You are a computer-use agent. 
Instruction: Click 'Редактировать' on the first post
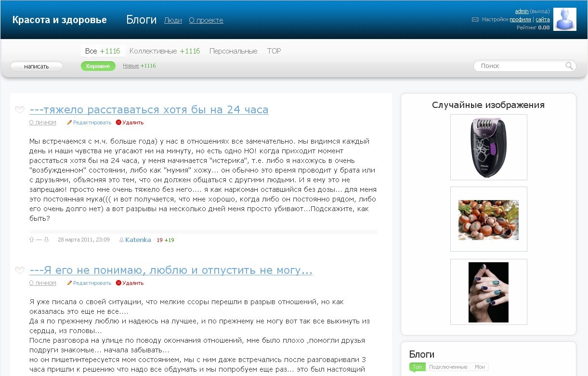pyautogui.click(x=89, y=122)
